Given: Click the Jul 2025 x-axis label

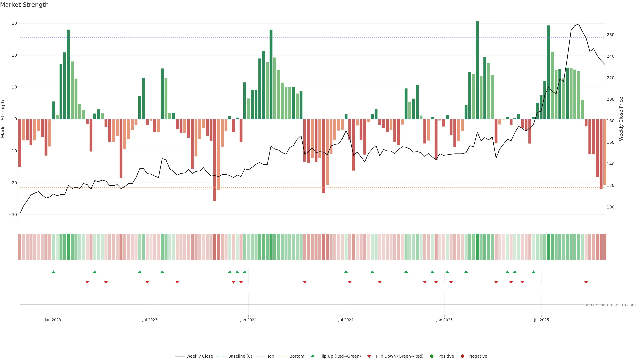Looking at the screenshot, I should [541, 320].
